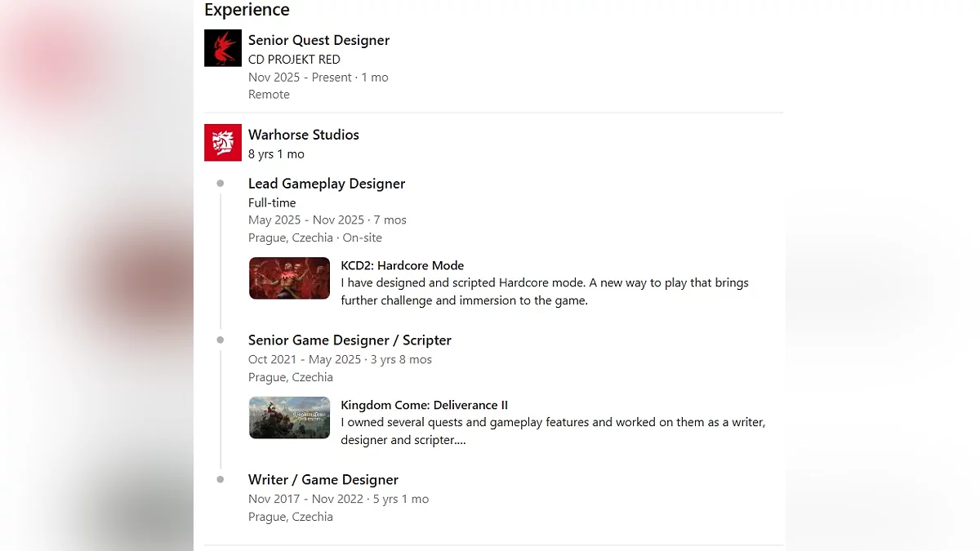Viewport: 980px width, 551px height.
Task: Open the Warhorse Studios company logo
Action: (x=223, y=143)
